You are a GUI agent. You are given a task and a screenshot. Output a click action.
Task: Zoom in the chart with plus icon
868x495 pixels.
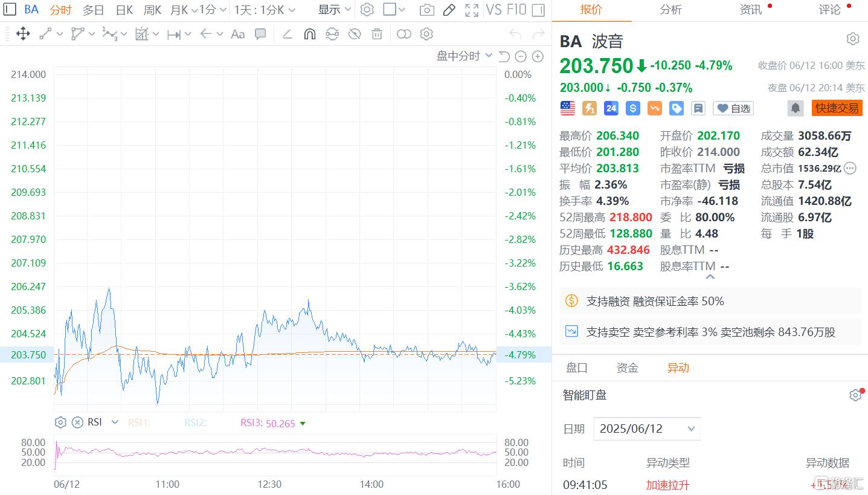pos(538,56)
